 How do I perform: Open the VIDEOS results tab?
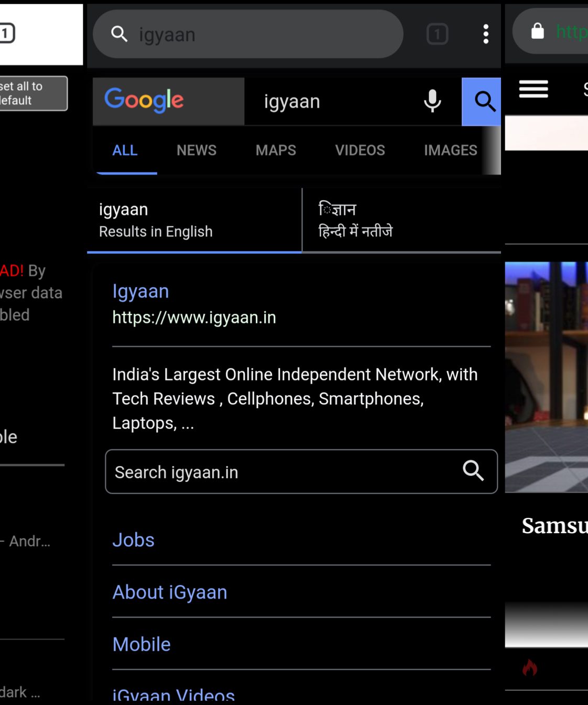360,150
